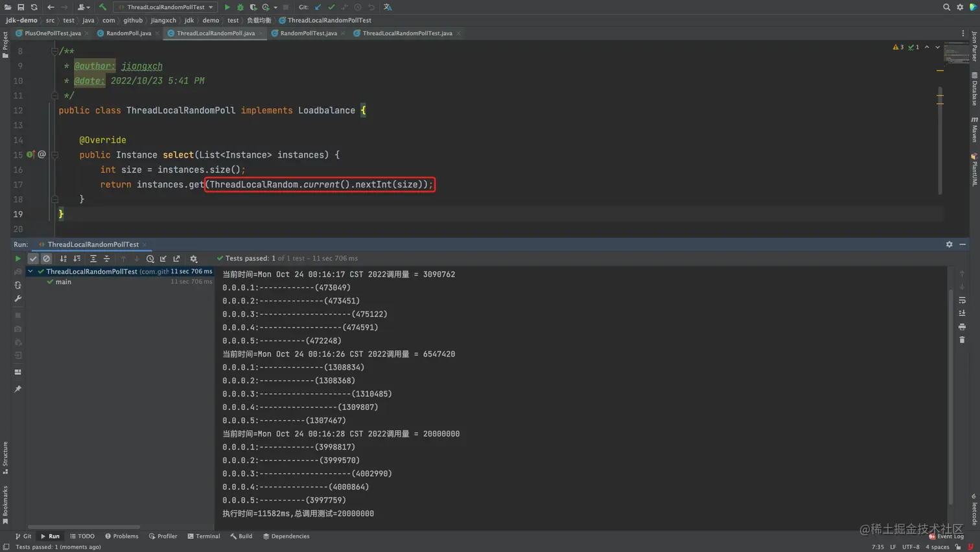This screenshot has height=552, width=980.
Task: Save all files with the disk icon
Action: click(x=21, y=7)
